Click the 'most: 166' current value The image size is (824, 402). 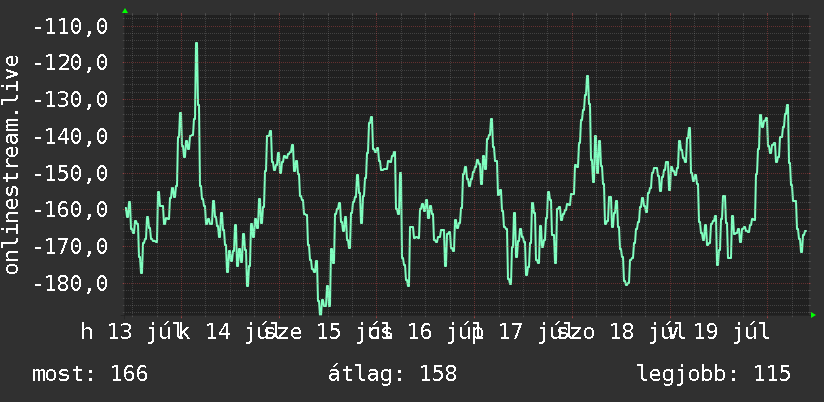click(x=90, y=374)
